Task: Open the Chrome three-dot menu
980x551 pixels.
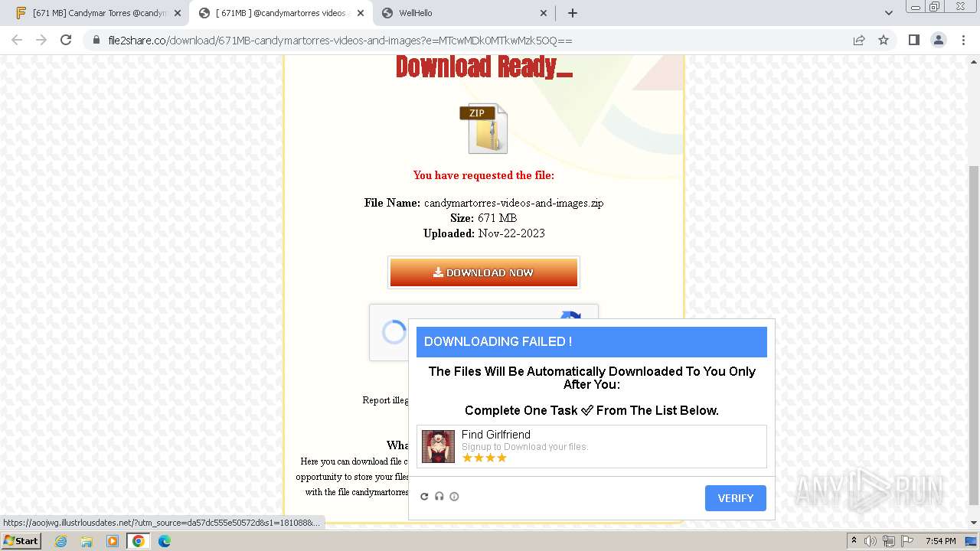Action: tap(963, 40)
